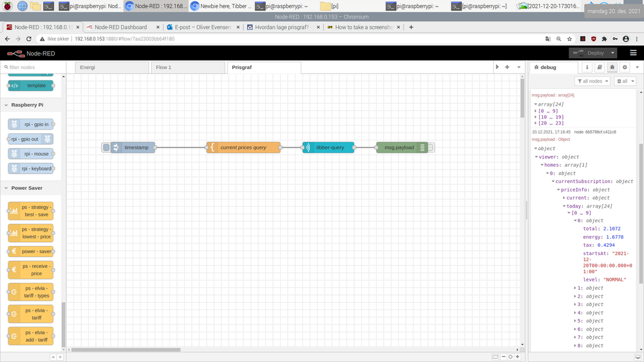Screen dimensions: 644x362
Task: Open the info sidebar tab icon
Action: click(x=587, y=67)
